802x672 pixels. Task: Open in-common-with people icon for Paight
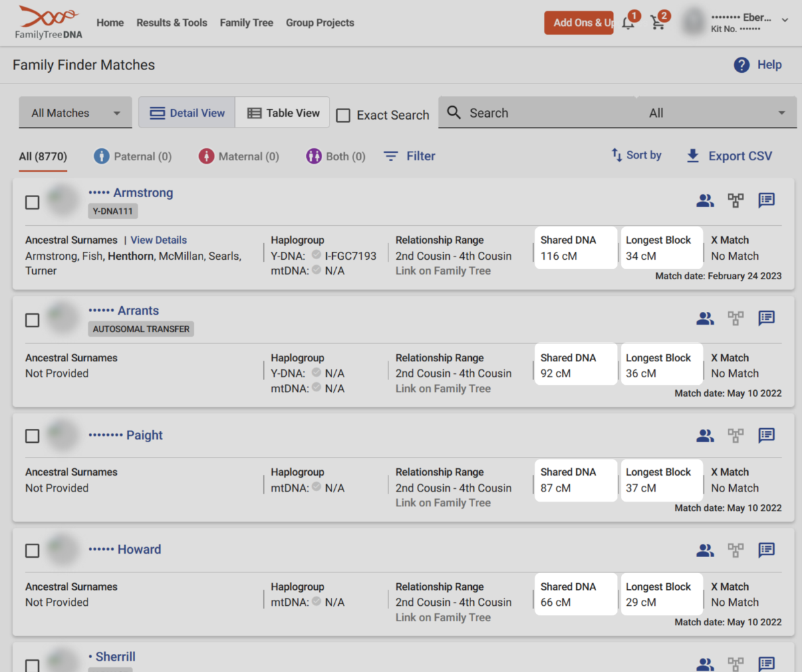[705, 436]
